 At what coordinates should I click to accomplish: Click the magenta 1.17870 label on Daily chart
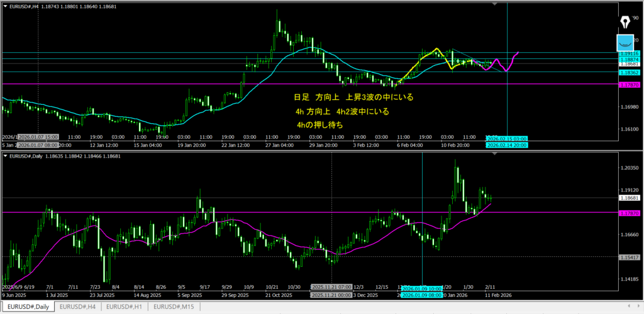tap(630, 213)
